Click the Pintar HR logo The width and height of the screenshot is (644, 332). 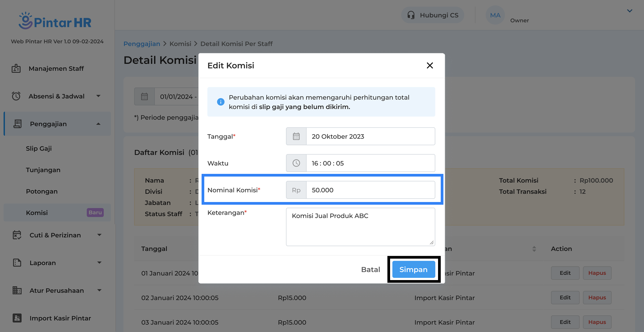point(55,21)
